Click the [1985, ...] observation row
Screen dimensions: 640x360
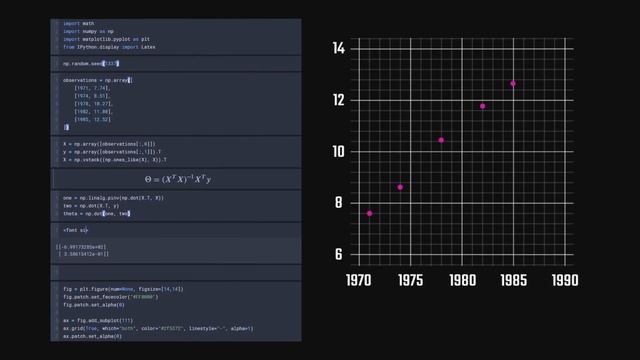(92, 120)
